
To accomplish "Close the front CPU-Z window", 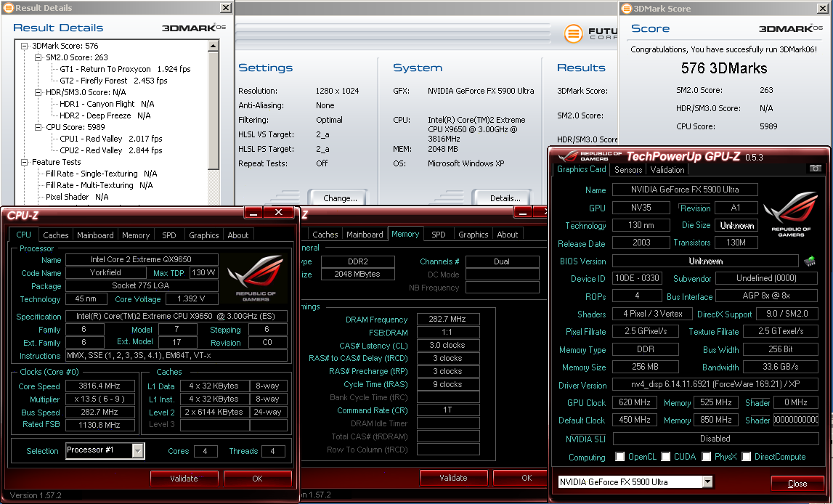I will (x=278, y=213).
